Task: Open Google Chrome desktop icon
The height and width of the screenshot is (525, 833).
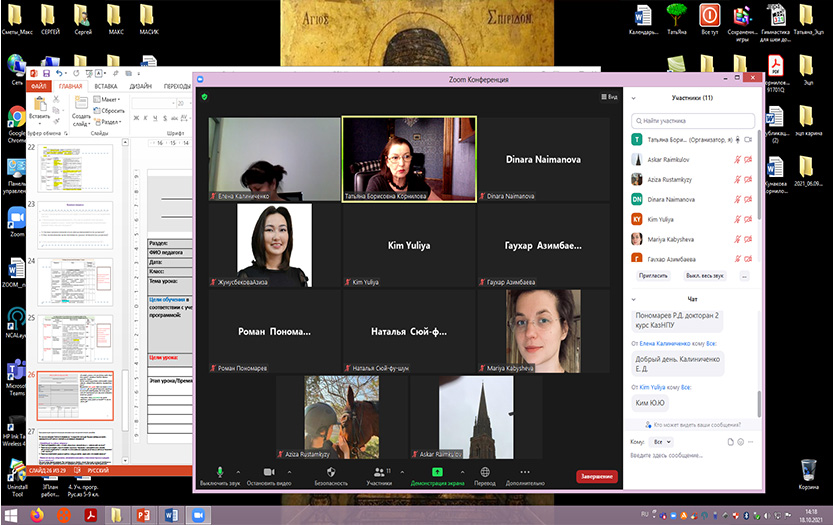Action: tap(17, 118)
